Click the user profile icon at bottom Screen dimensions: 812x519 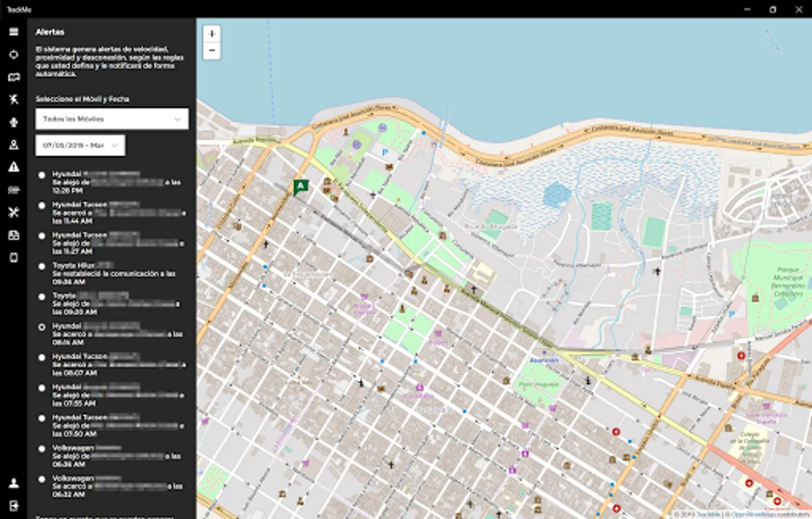14,483
